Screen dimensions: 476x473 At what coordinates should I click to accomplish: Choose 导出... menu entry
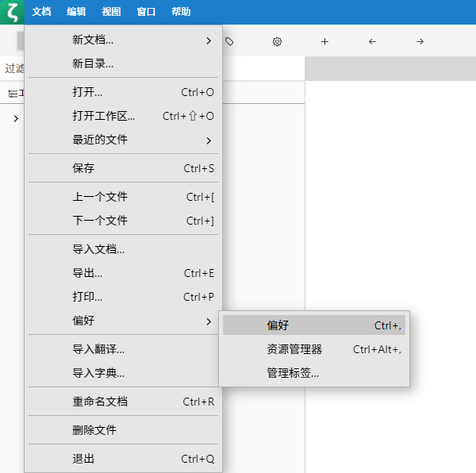pos(123,273)
